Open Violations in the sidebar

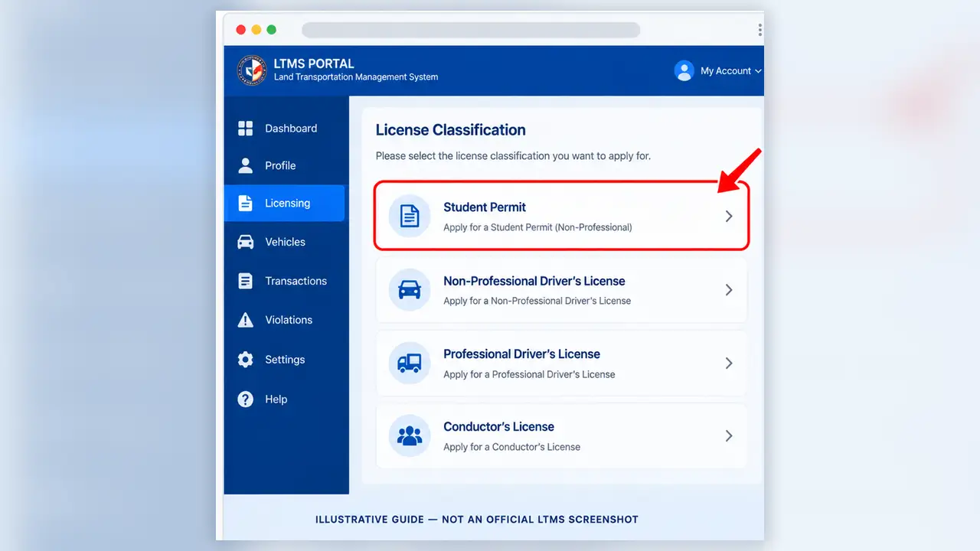(289, 320)
